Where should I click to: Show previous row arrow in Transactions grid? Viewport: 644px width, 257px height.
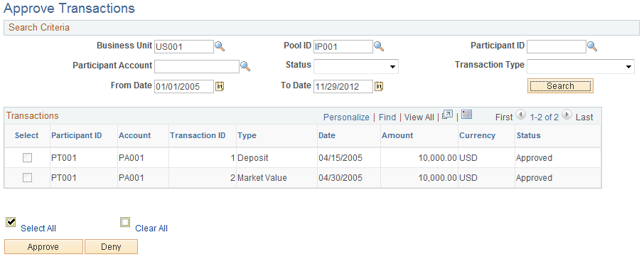coord(520,115)
